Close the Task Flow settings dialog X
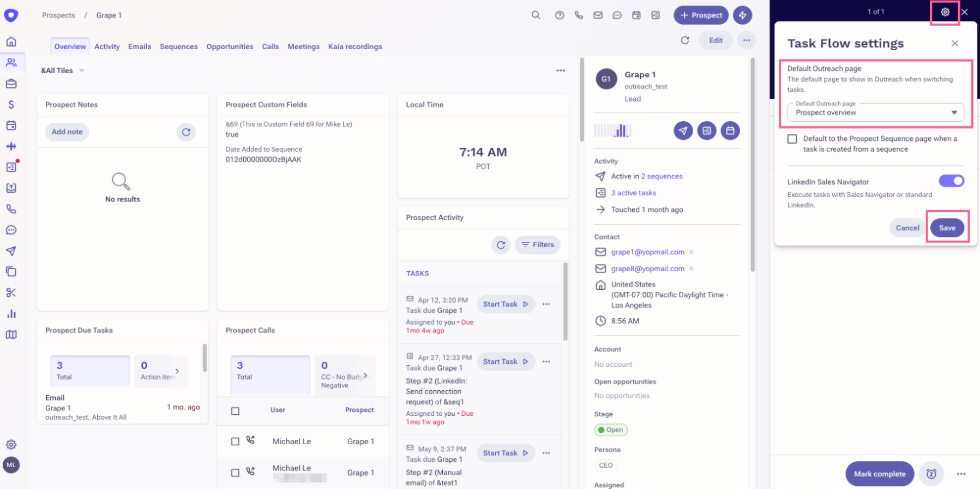 tap(954, 43)
